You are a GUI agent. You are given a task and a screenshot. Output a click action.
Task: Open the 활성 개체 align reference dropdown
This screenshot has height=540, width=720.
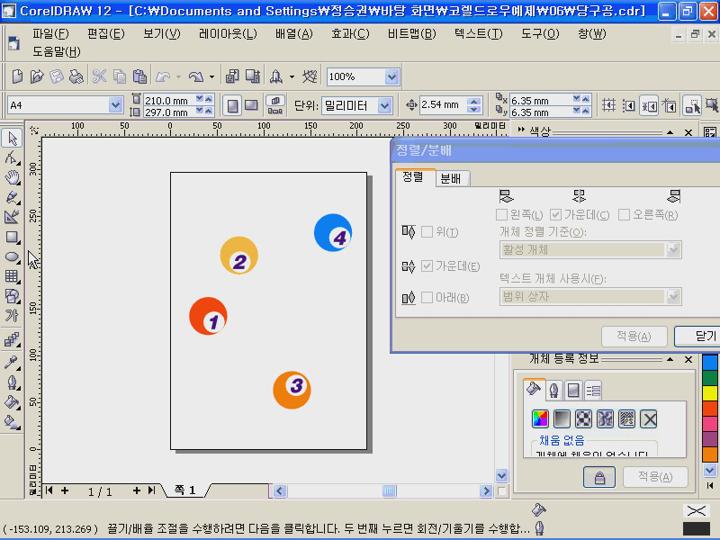click(674, 250)
